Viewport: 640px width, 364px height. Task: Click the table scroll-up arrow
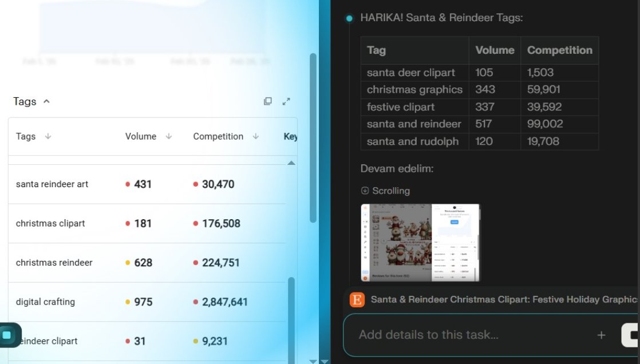pos(291,163)
